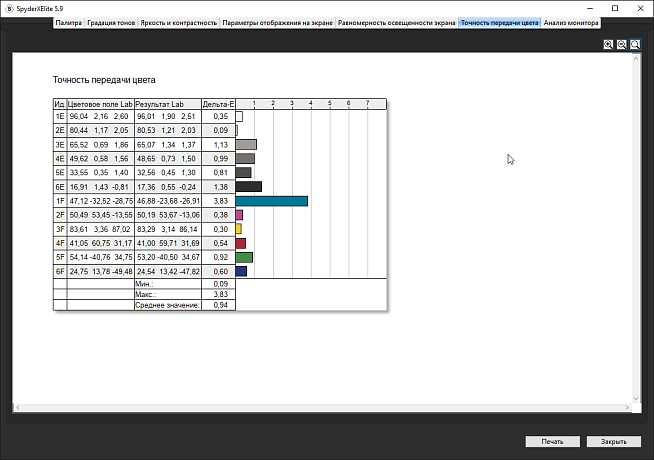Maximize the SpyderXElite window

pyautogui.click(x=609, y=8)
